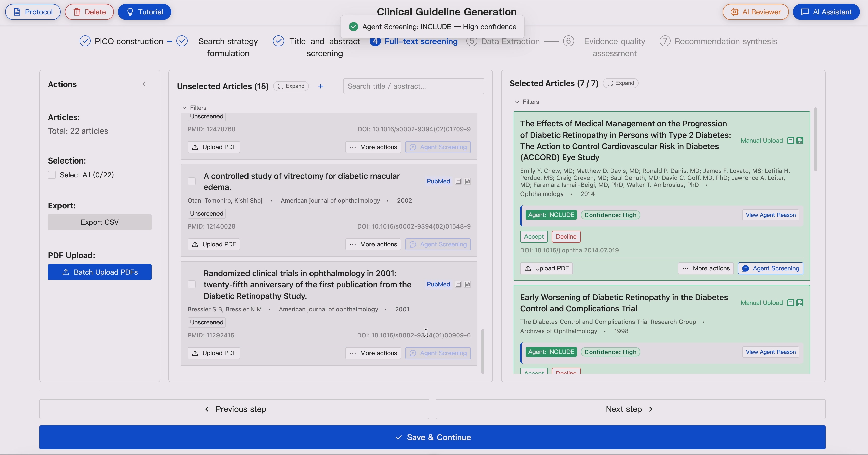This screenshot has width=868, height=455.
Task: Click Batch Upload PDFs button
Action: [100, 272]
